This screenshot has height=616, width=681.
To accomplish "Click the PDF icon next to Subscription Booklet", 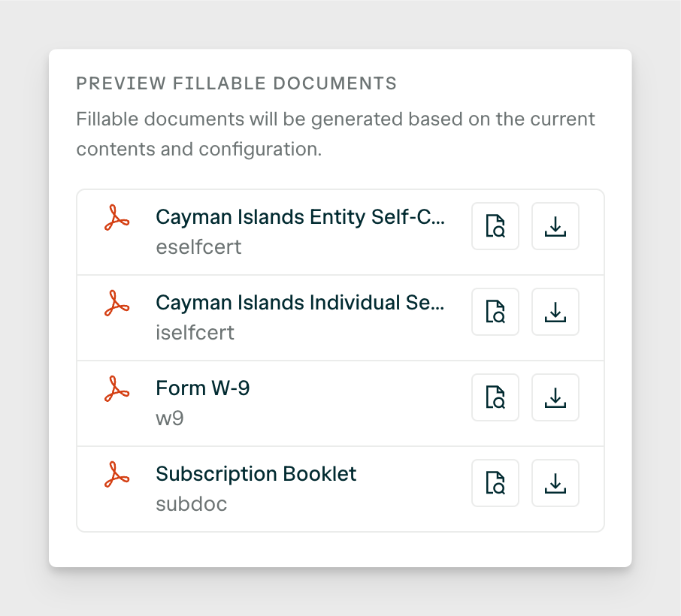I will click(117, 474).
